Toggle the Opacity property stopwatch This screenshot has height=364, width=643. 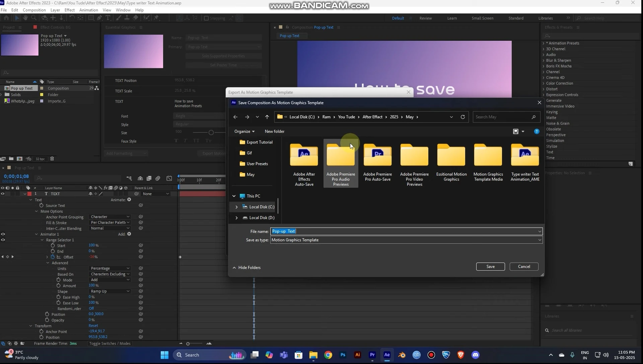coord(47,320)
